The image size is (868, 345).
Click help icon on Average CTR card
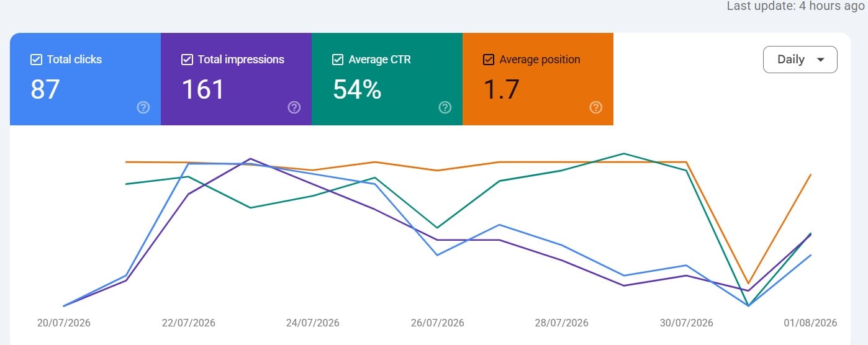445,107
